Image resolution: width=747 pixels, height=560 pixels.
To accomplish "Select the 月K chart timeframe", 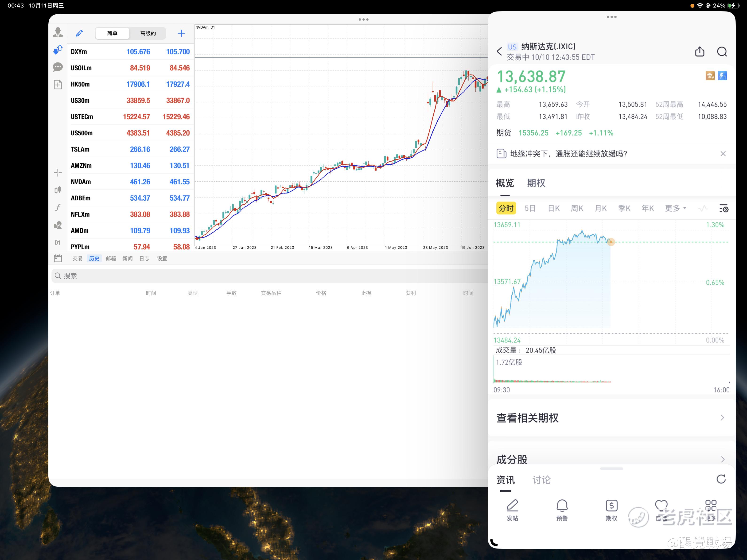I will [x=600, y=208].
